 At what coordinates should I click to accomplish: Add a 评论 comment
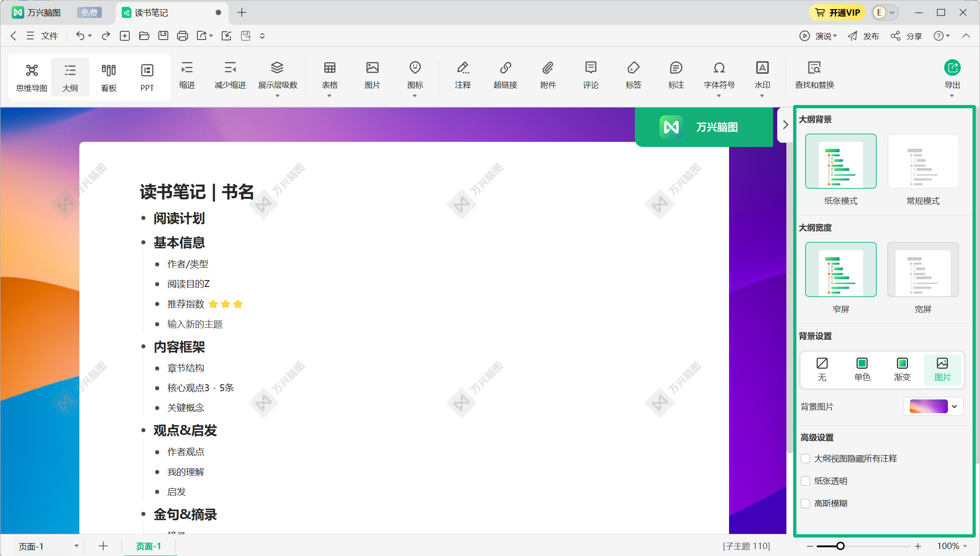point(591,75)
